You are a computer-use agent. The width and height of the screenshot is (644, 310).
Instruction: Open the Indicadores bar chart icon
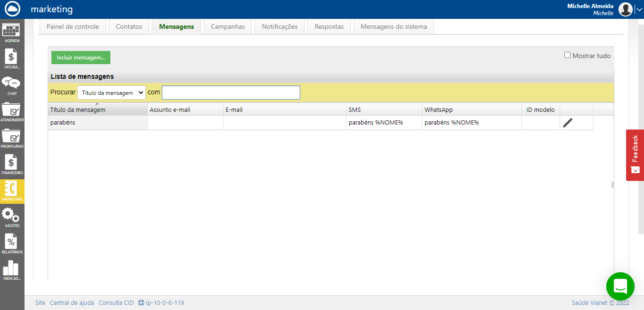tap(12, 271)
